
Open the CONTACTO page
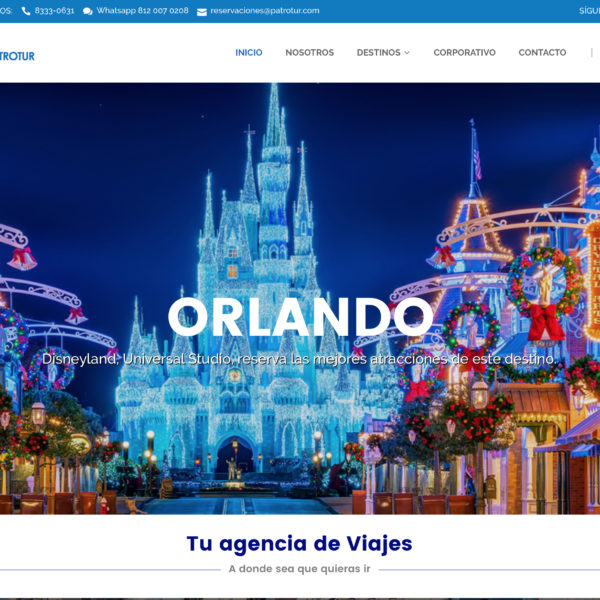click(x=542, y=52)
